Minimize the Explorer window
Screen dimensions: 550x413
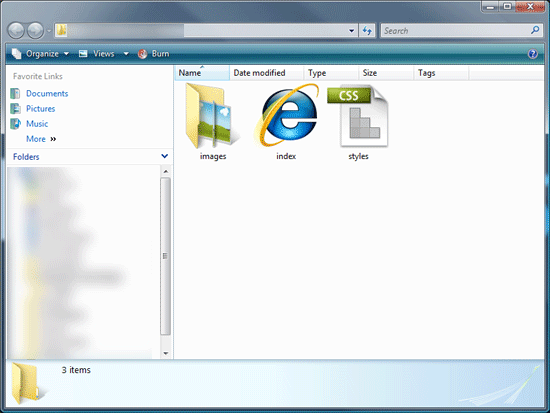490,6
